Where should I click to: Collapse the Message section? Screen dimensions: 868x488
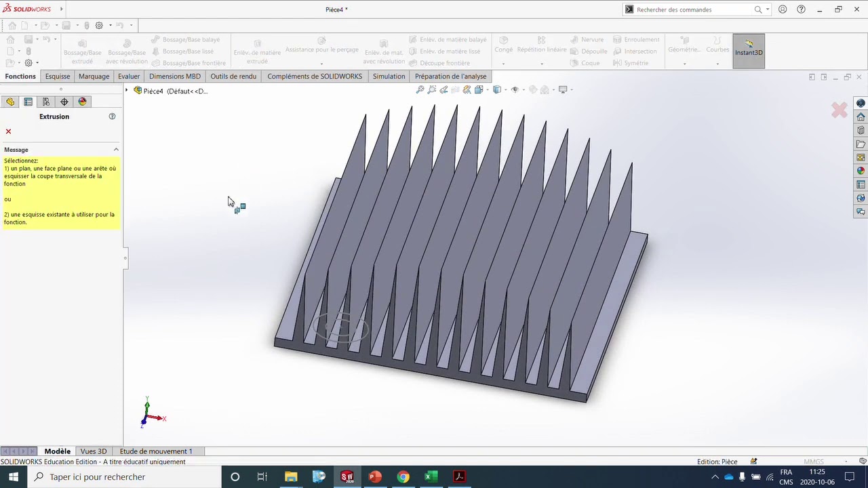[116, 150]
